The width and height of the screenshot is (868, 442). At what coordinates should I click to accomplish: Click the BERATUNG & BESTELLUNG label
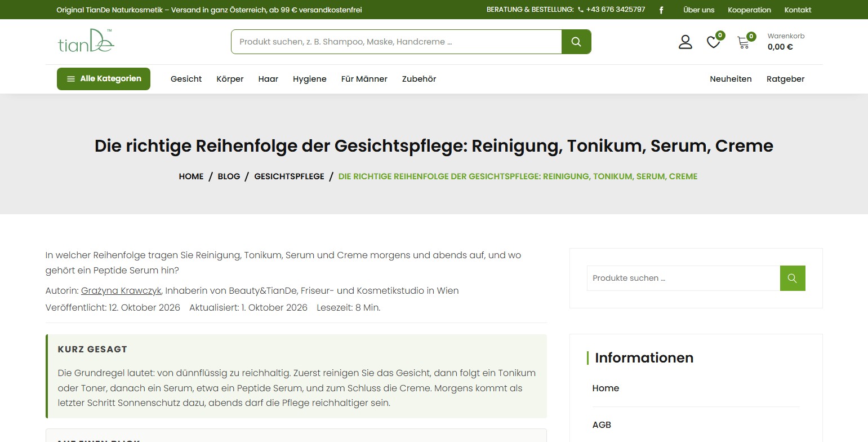pos(530,10)
